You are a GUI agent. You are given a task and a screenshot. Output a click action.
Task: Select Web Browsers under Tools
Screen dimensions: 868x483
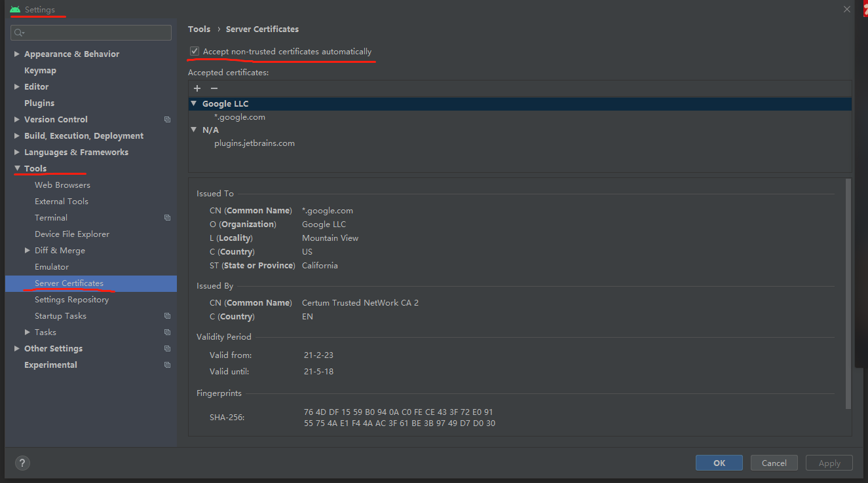62,185
